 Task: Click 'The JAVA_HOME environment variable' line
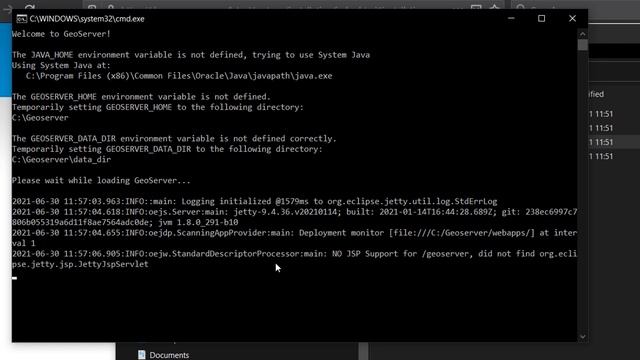tap(191, 55)
